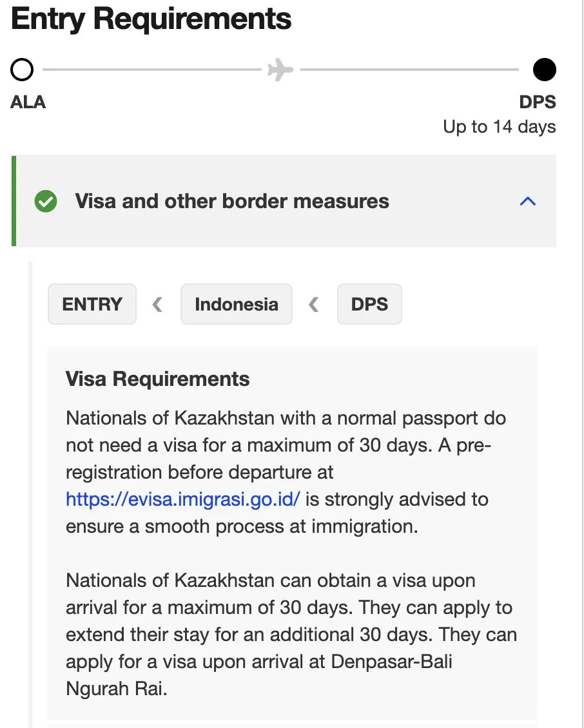Image resolution: width=584 pixels, height=728 pixels.
Task: Select the Indonesia breadcrumb tab
Action: [237, 304]
